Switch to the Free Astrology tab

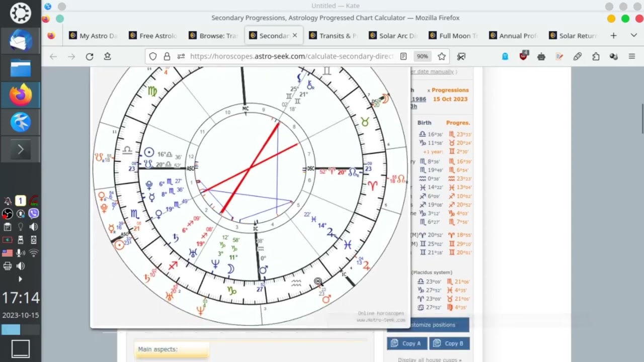point(153,36)
